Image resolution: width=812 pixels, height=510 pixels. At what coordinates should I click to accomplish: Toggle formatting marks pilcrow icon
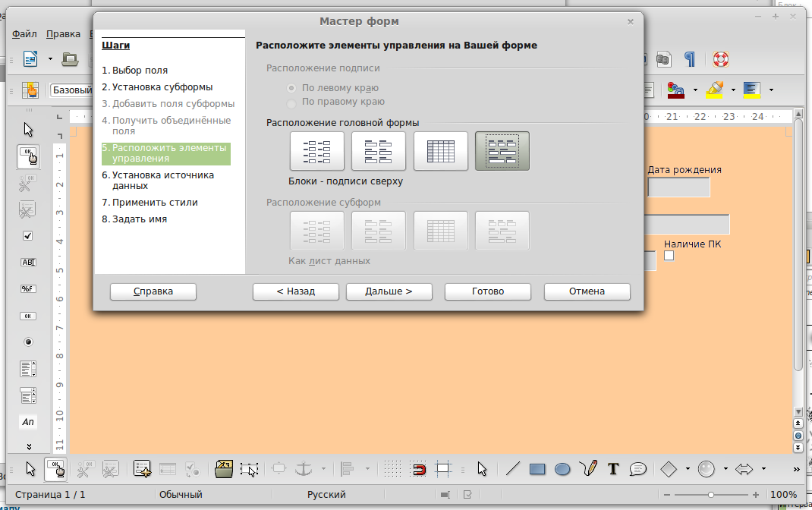[690, 59]
